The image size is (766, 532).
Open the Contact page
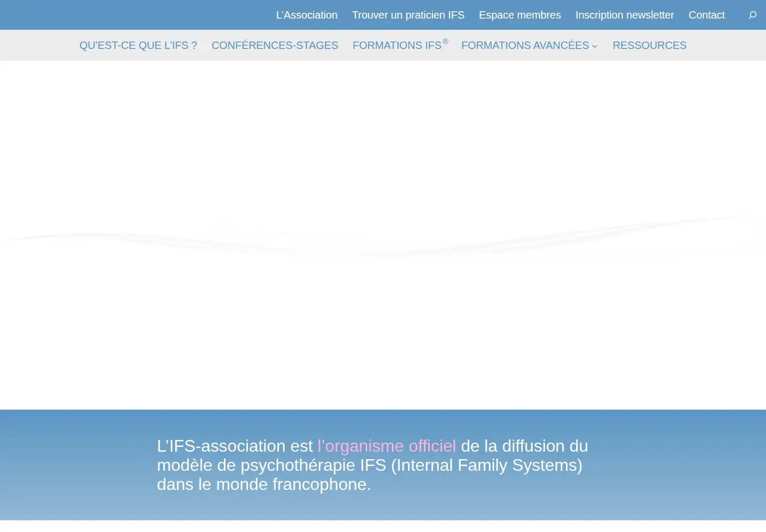(x=706, y=15)
